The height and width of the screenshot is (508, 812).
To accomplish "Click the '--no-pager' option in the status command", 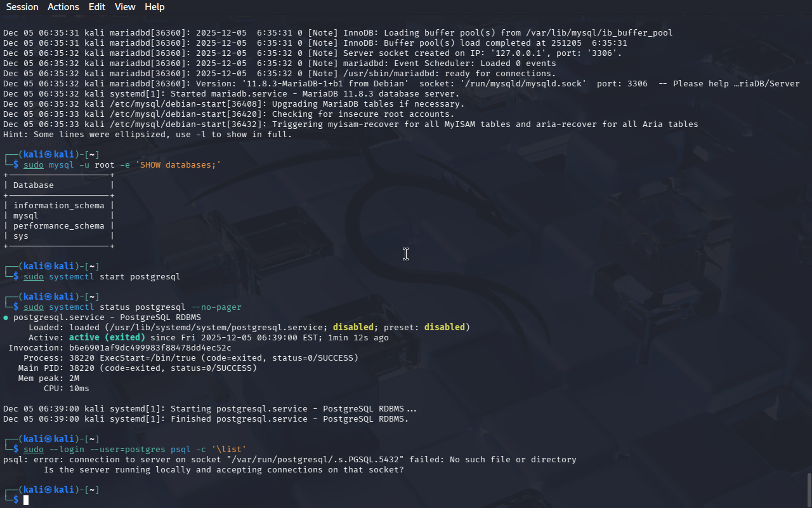I will pos(216,307).
